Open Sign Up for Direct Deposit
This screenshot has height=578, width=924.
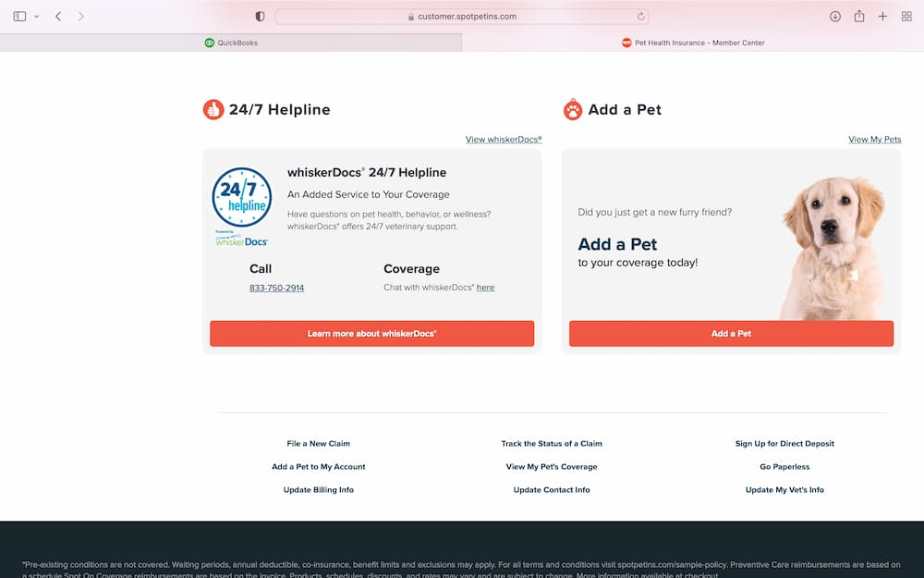coord(784,444)
